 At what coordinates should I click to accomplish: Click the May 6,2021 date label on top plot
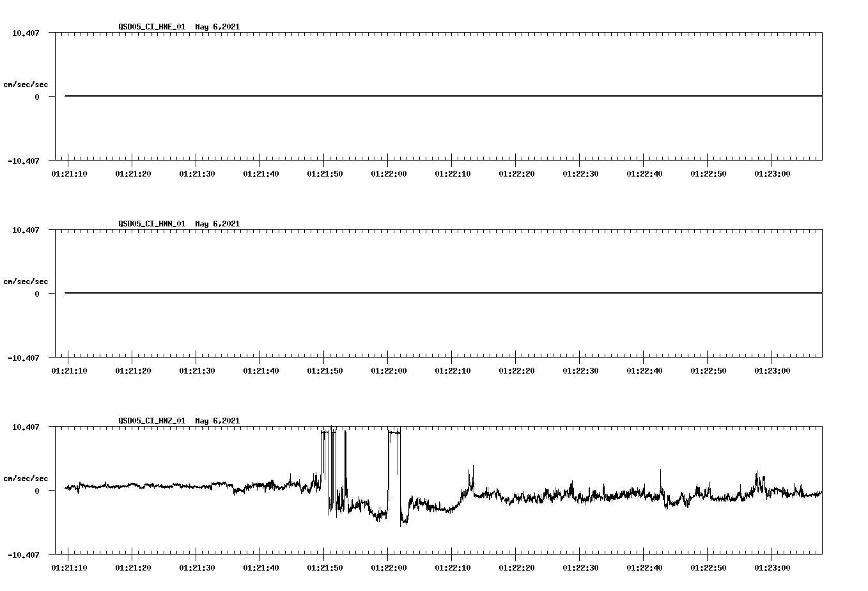point(217,27)
